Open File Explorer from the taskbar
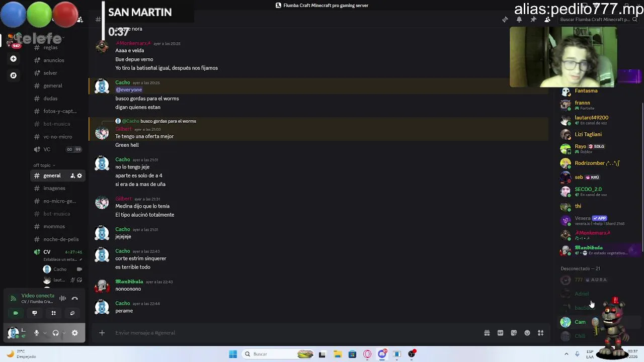The image size is (644, 362). pyautogui.click(x=337, y=354)
